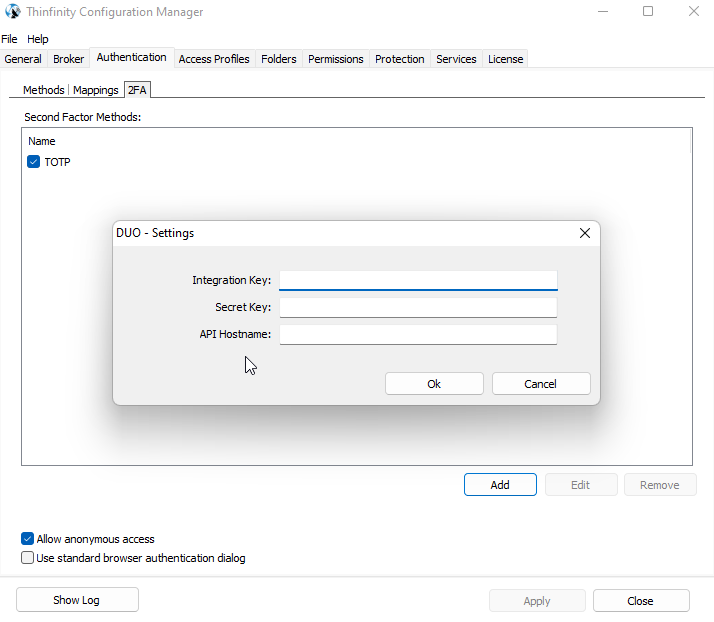
Task: Click the API Hostname field
Action: [418, 334]
